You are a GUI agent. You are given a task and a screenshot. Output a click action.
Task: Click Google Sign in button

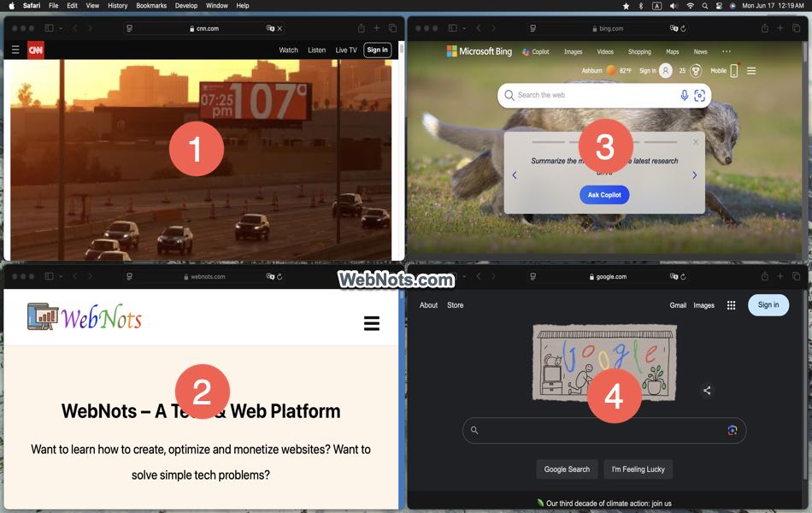point(768,304)
